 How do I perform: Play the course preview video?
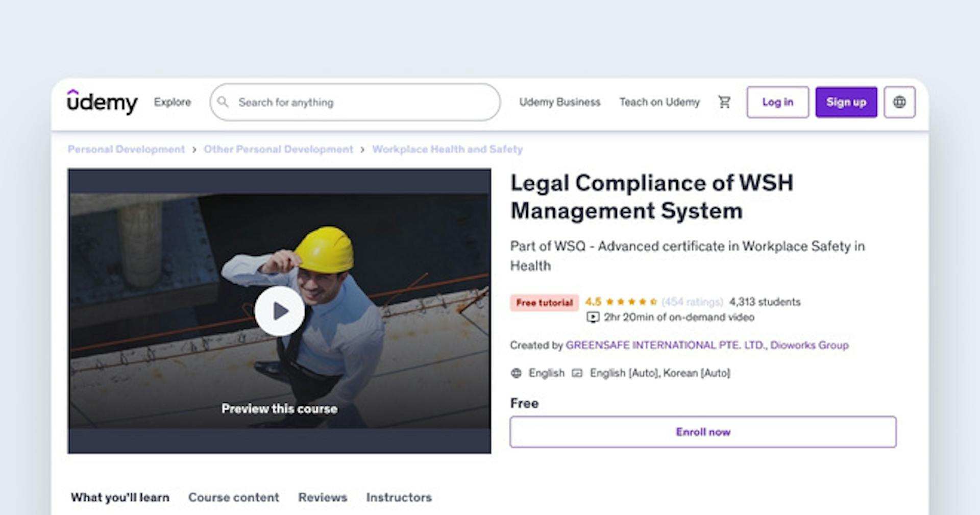[x=279, y=311]
